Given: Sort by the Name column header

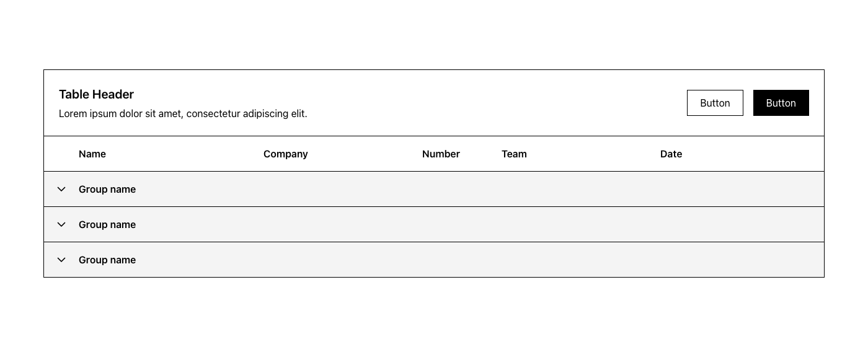Looking at the screenshot, I should coord(92,154).
